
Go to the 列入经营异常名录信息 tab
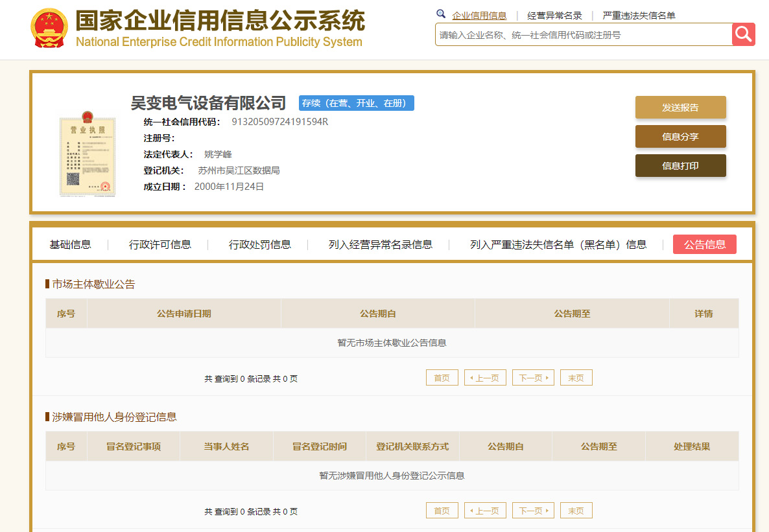pos(380,244)
